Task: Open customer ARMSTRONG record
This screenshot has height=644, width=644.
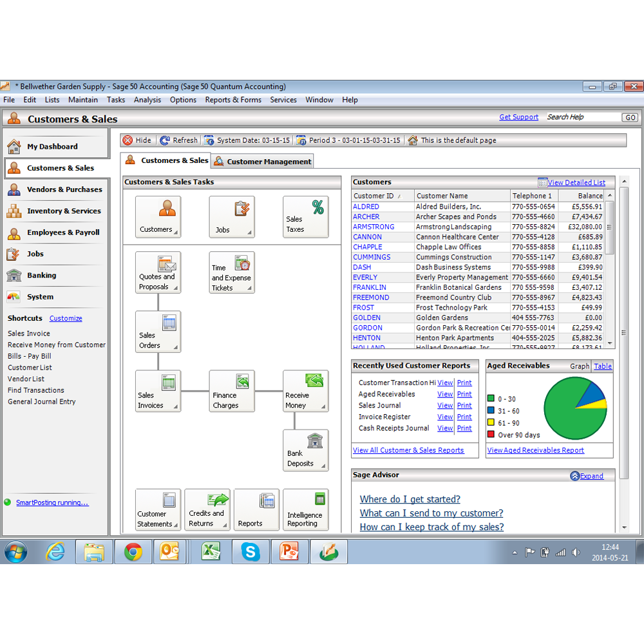Action: click(374, 227)
